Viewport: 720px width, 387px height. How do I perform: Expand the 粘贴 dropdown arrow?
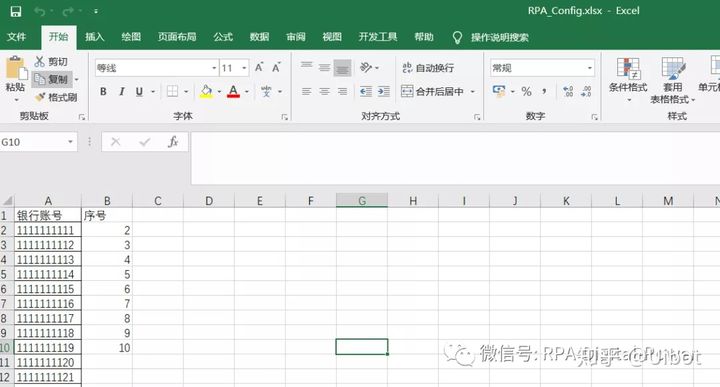(16, 99)
